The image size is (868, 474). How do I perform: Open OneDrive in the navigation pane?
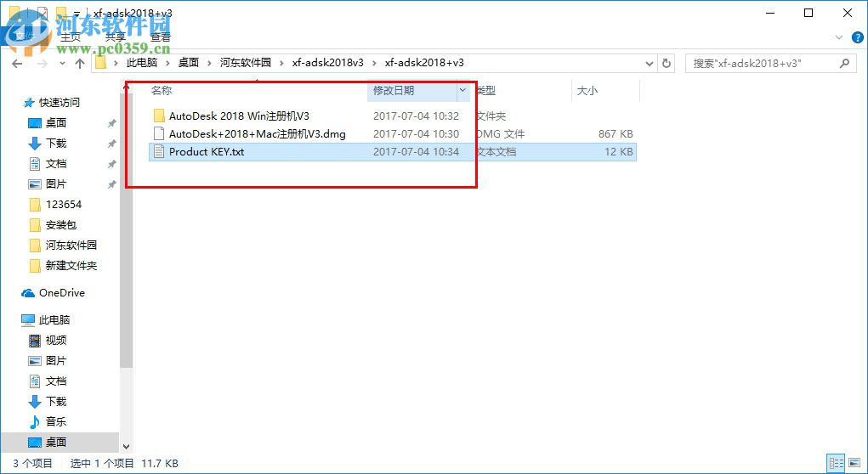click(x=62, y=292)
